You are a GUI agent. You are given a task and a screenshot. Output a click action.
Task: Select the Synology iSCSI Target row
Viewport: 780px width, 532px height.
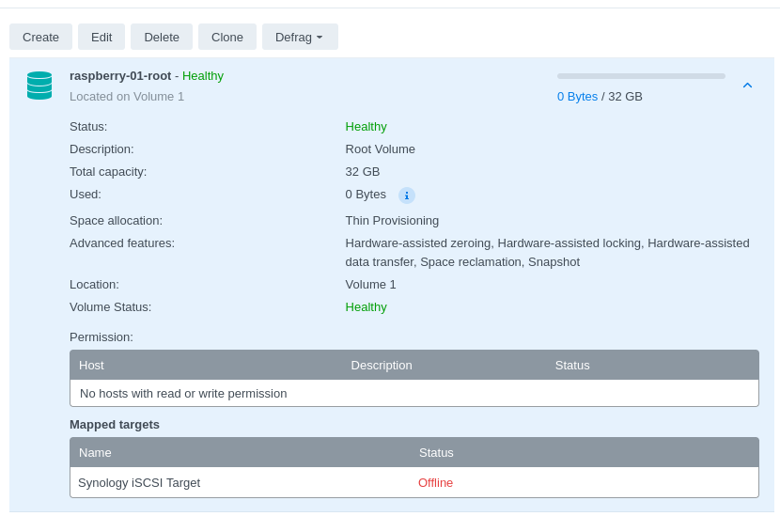coord(414,483)
